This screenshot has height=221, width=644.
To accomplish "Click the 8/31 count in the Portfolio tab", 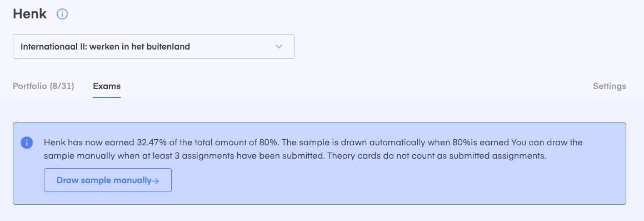I will click(62, 86).
